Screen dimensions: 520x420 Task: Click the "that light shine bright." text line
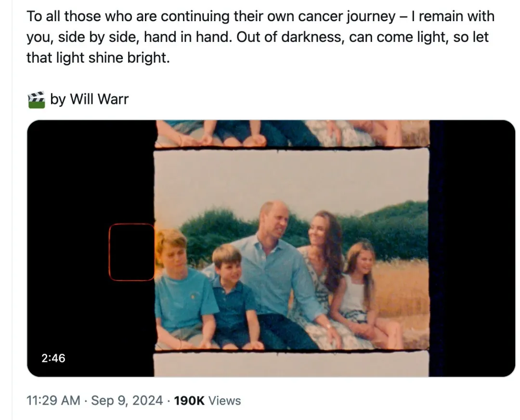[98, 58]
